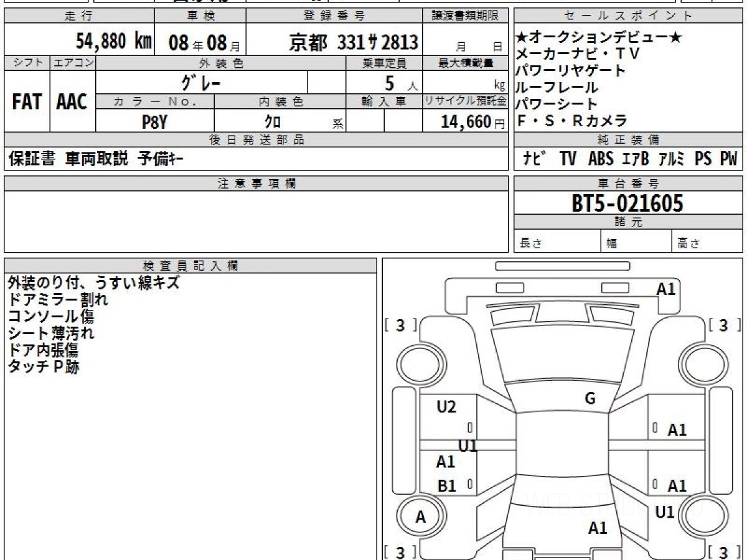Click the 長さ dimension cell
The width and height of the screenshot is (747, 560).
558,242
